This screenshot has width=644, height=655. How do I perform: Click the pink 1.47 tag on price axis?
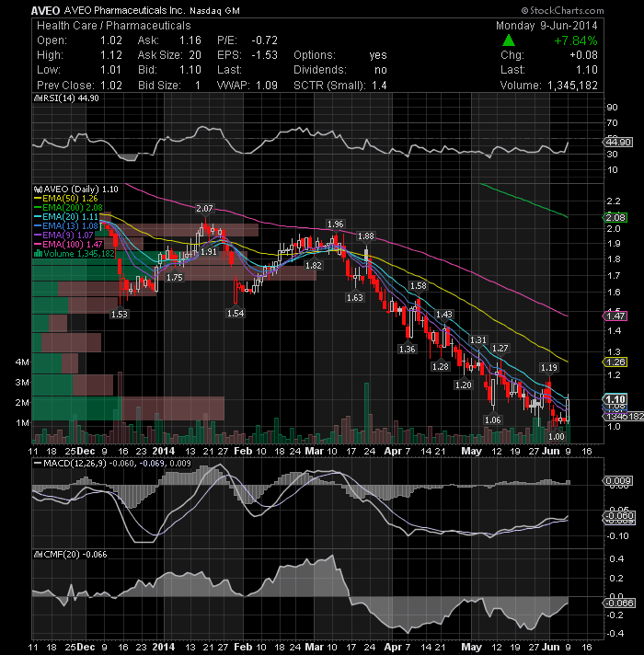pyautogui.click(x=615, y=316)
